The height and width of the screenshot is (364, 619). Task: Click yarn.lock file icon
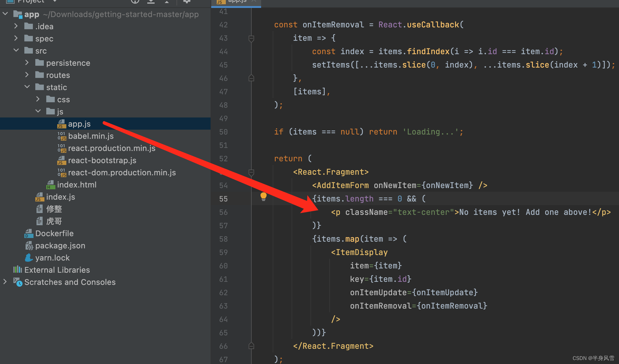pos(29,258)
